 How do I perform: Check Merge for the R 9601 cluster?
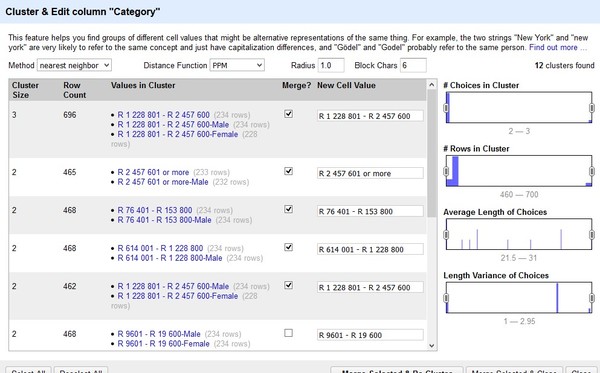point(289,333)
